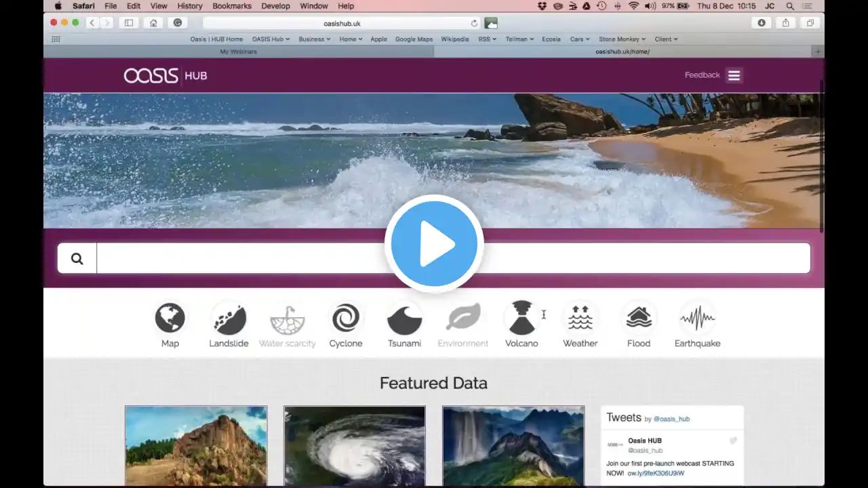The width and height of the screenshot is (868, 488).
Task: Choose the Environment leaf icon
Action: click(x=463, y=318)
